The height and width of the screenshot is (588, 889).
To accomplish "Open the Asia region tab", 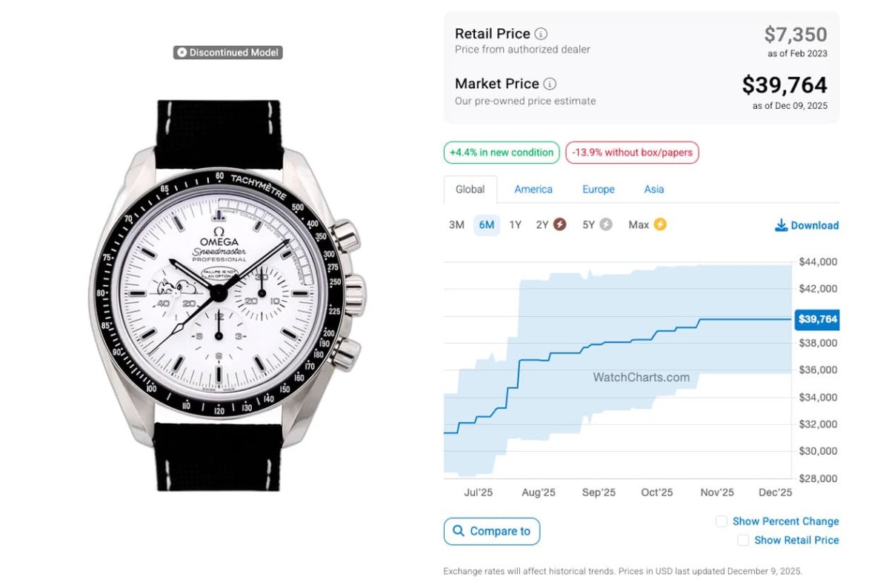I will pos(653,190).
